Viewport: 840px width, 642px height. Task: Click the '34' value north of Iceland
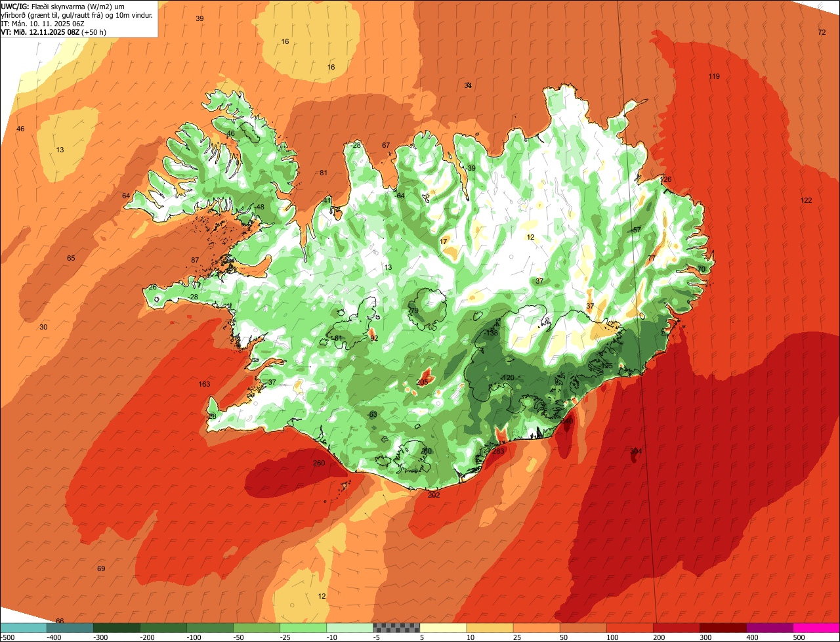468,85
